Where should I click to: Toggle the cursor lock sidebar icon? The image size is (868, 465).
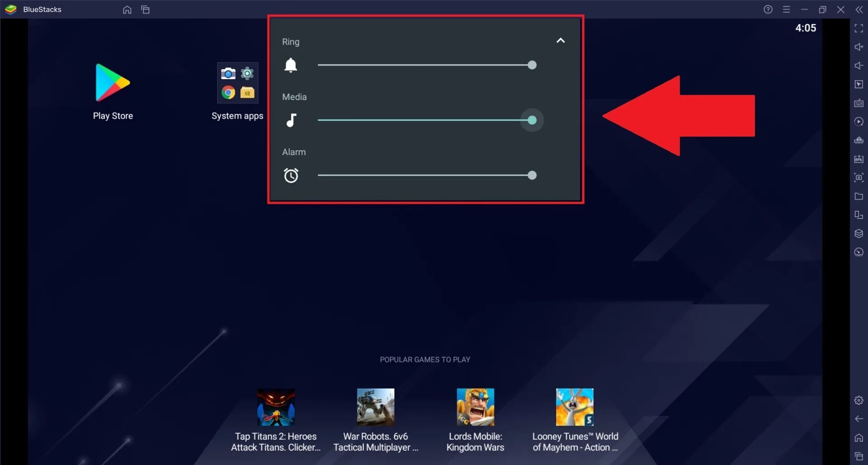point(859,84)
